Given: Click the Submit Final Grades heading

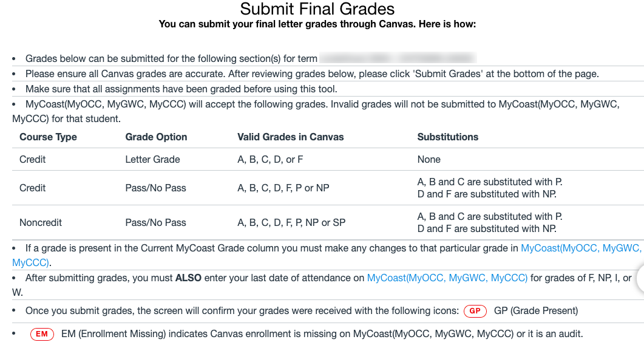Looking at the screenshot, I should (317, 9).
